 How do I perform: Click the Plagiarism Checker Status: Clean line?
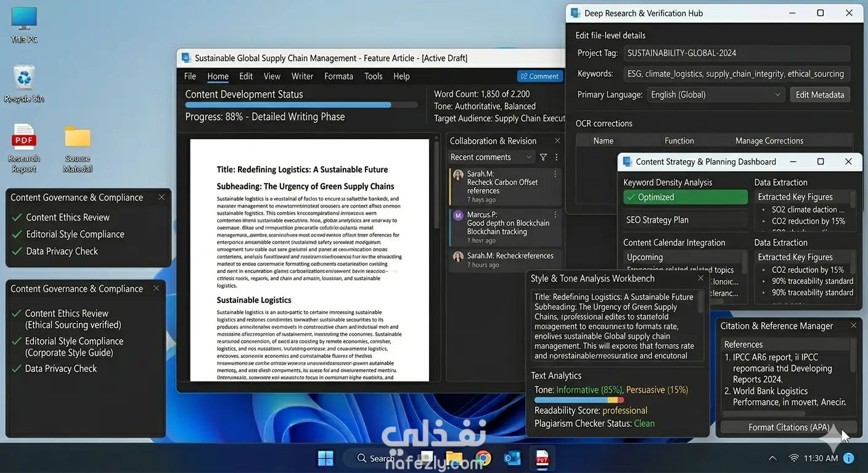594,424
